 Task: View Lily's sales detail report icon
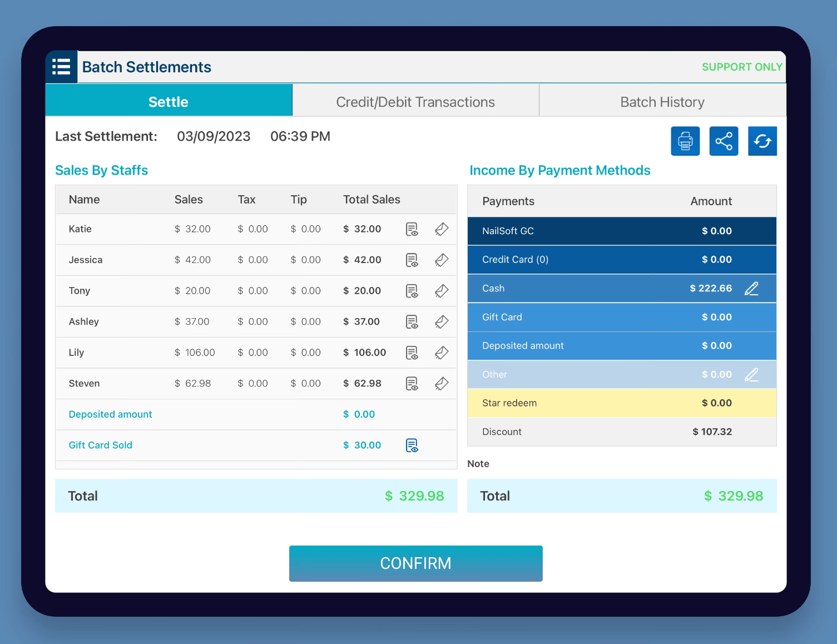click(412, 353)
